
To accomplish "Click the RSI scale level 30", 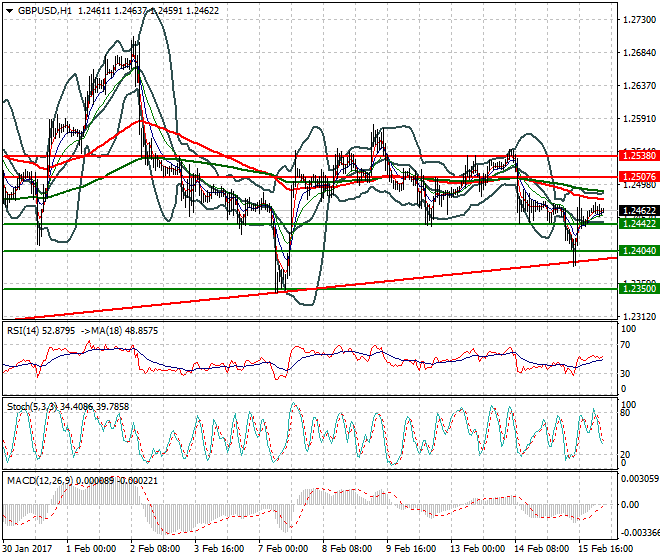I will 625,373.
